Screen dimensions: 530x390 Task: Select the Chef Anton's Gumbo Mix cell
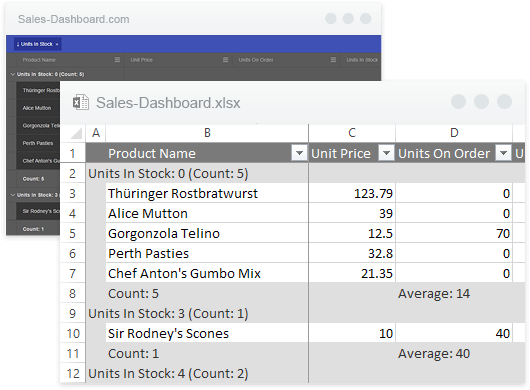click(207, 273)
